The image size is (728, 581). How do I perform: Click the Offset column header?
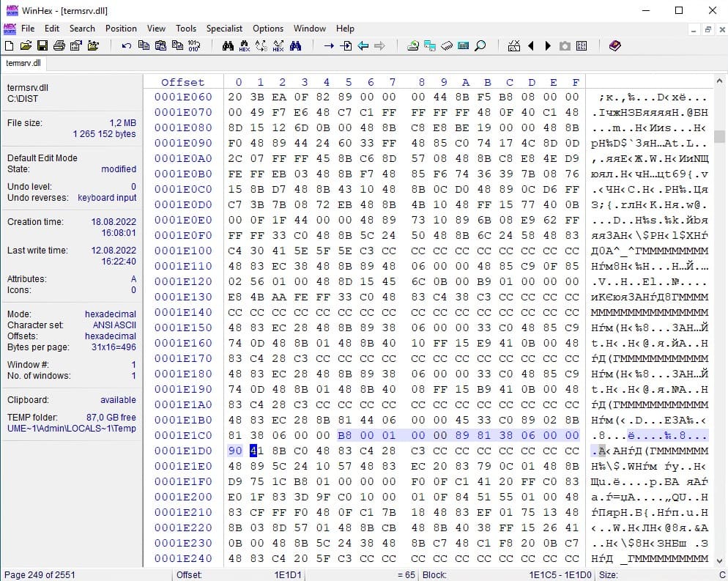tap(183, 82)
